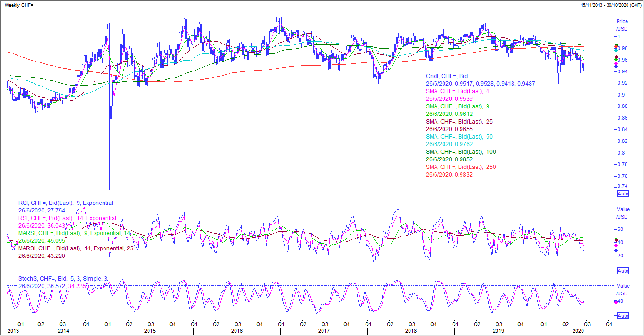The height and width of the screenshot is (336, 644).
Task: Click the MARSI value '26/6/2020, 43.220'
Action: pos(42,256)
